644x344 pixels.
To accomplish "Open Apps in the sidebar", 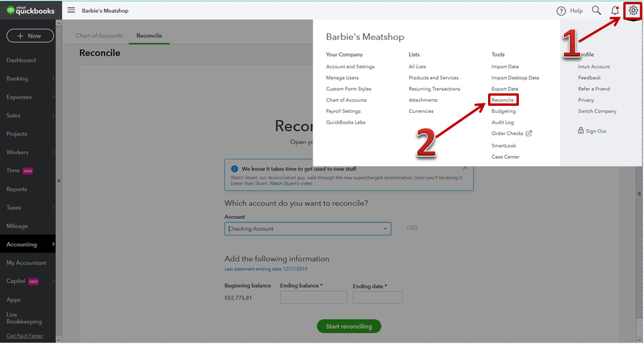I will 13,299.
